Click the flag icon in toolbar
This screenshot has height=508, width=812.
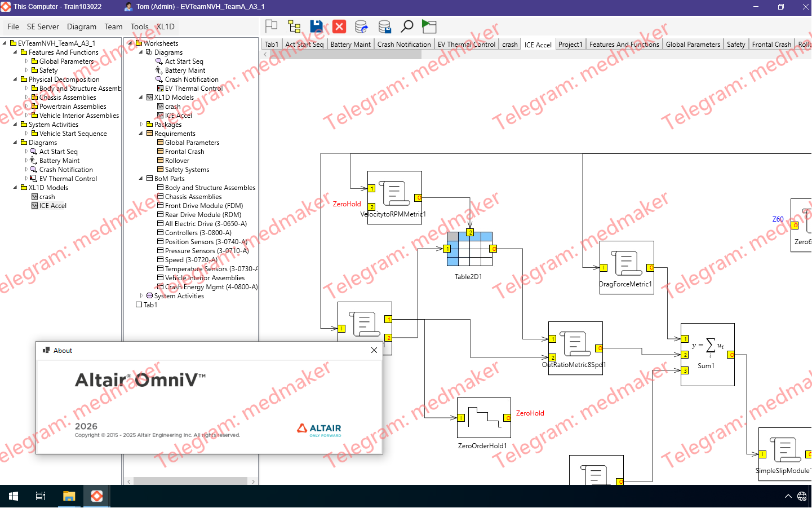pyautogui.click(x=272, y=26)
